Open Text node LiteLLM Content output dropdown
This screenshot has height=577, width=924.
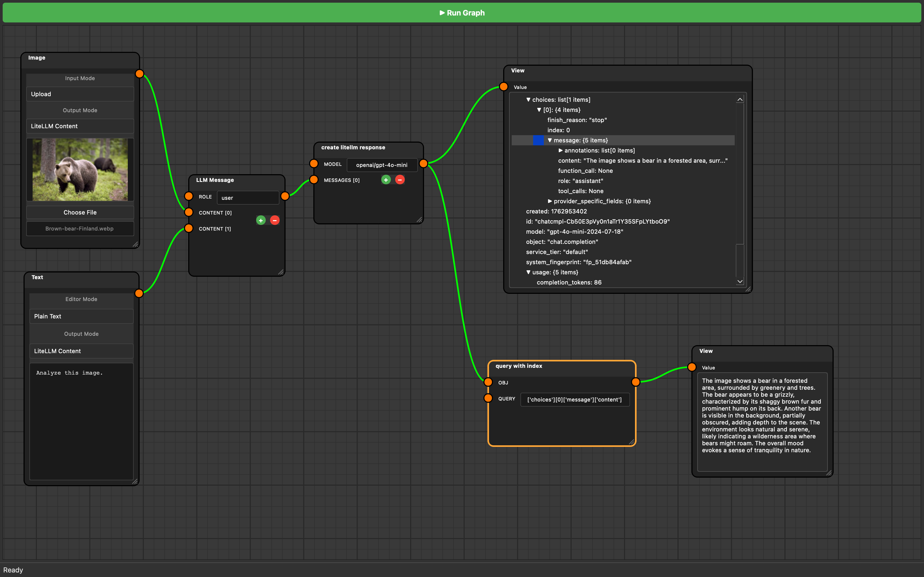[x=81, y=351]
